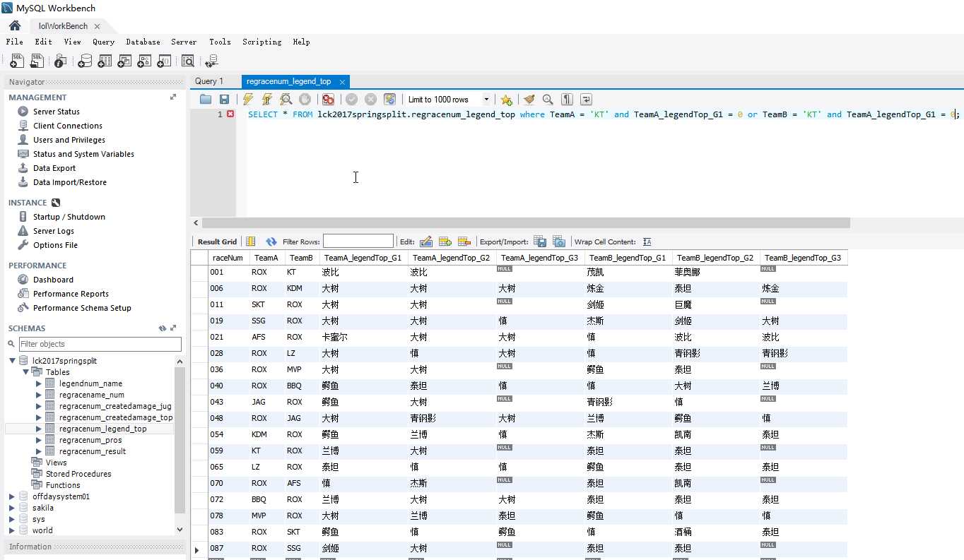Screen dimensions: 964x560
Task: Execute statement under cursor icon
Action: click(266, 100)
